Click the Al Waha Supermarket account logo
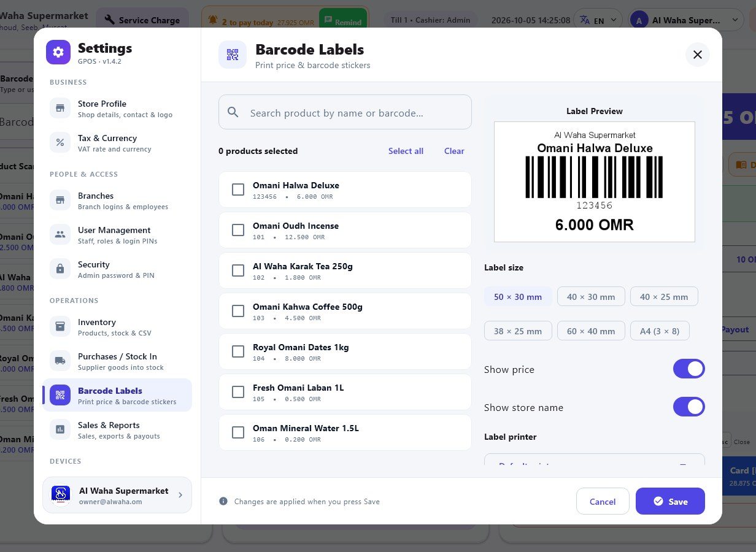Viewport: 756px width, 552px height. pos(60,494)
